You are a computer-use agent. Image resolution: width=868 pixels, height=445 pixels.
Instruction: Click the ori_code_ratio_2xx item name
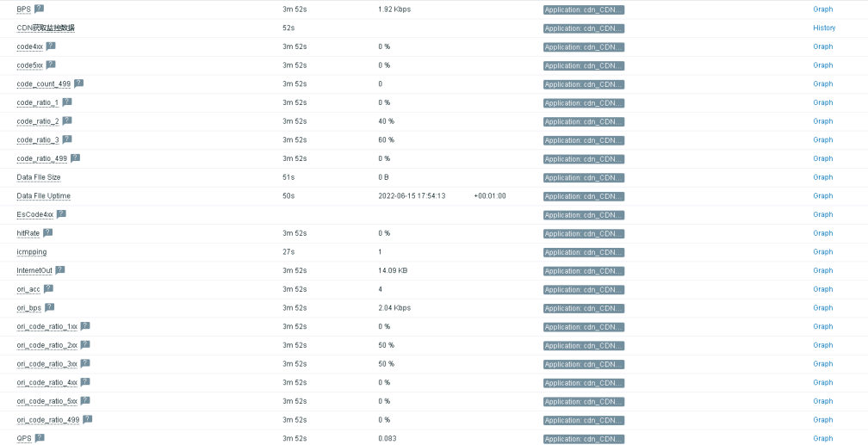point(47,345)
